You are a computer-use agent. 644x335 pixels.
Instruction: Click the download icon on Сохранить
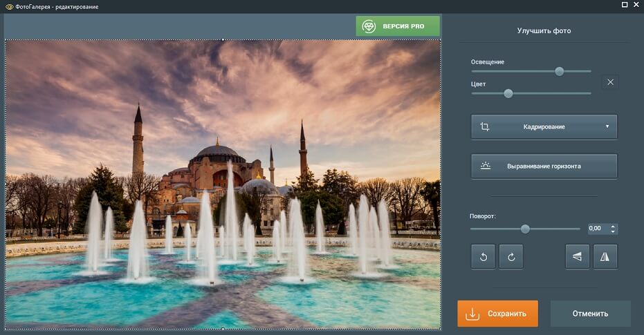(472, 314)
